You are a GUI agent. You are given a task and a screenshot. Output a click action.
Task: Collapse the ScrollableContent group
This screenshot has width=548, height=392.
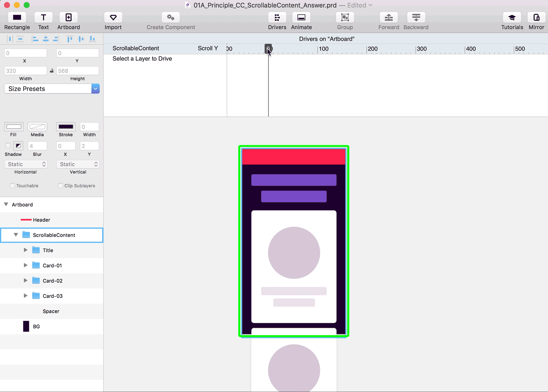click(16, 235)
